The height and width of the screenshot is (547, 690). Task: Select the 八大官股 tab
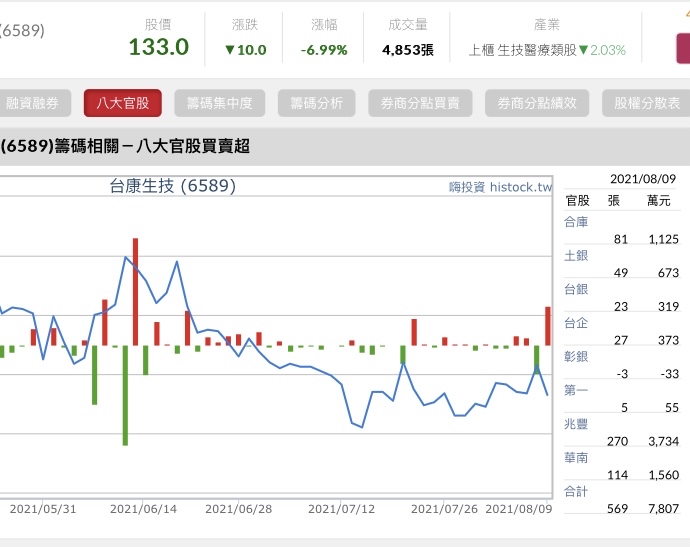coord(122,103)
